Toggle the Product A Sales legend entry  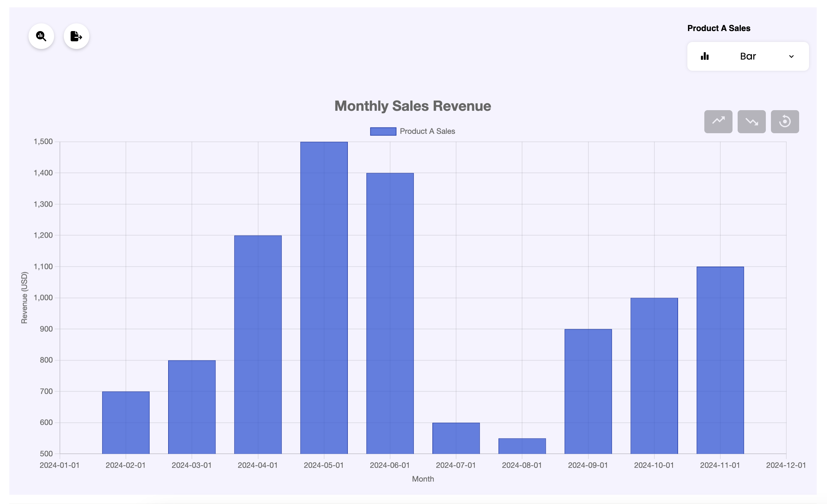pyautogui.click(x=412, y=131)
